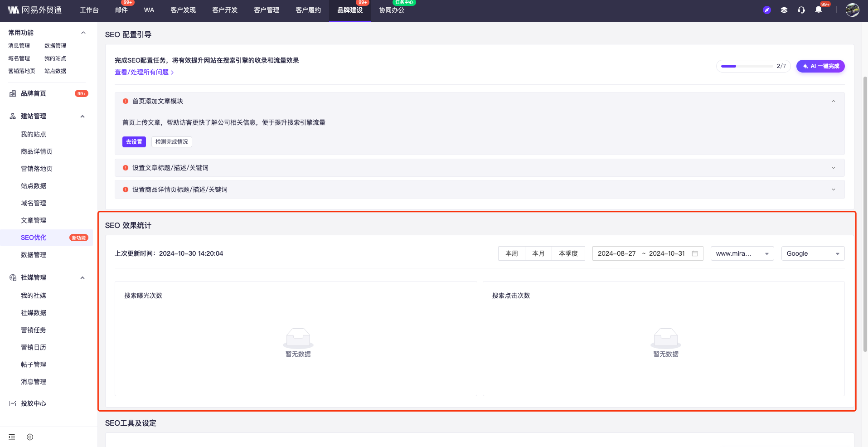
Task: Open the Google search engine dropdown
Action: coord(813,253)
